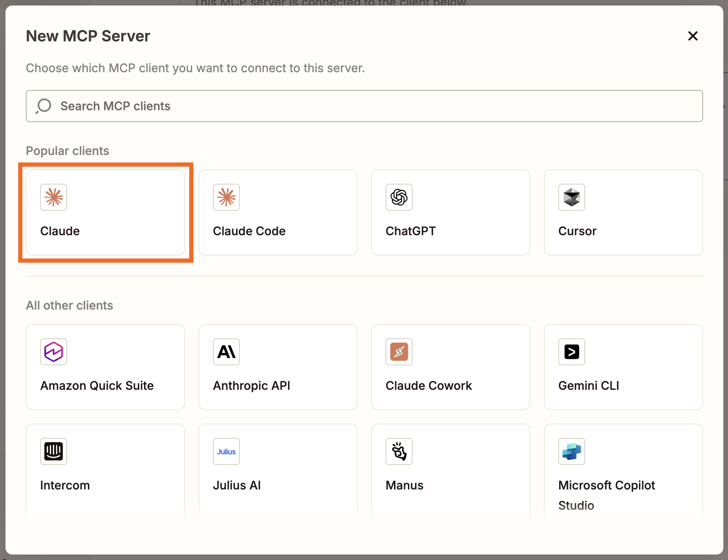Close the New MCP Server dialog
The width and height of the screenshot is (728, 560).
tap(693, 36)
